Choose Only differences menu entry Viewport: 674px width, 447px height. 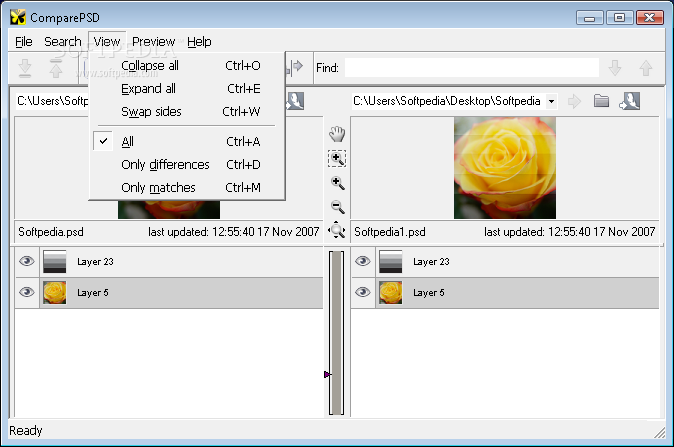click(187, 165)
